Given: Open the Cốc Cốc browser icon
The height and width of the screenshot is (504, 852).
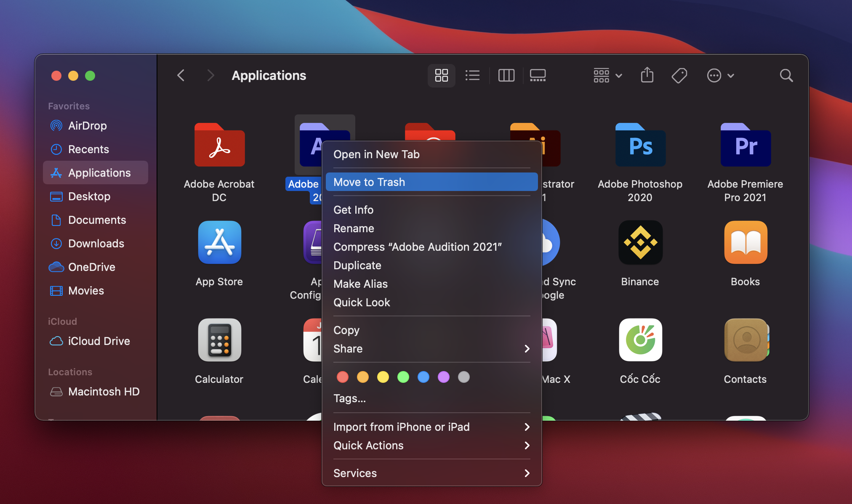Looking at the screenshot, I should [640, 340].
